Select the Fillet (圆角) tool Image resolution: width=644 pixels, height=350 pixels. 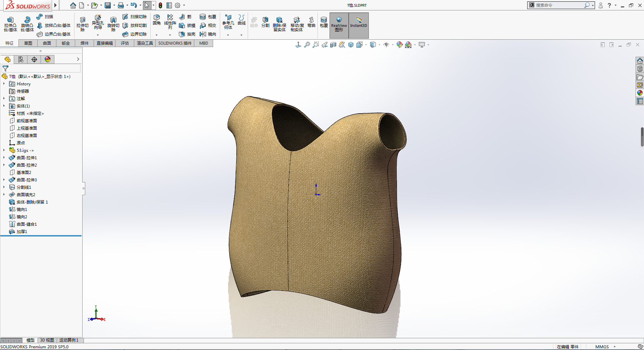point(157,19)
